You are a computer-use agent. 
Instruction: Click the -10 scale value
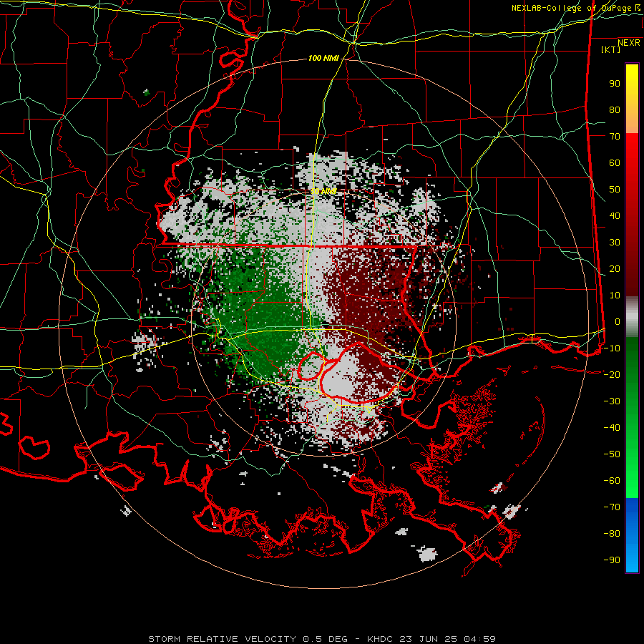click(612, 348)
